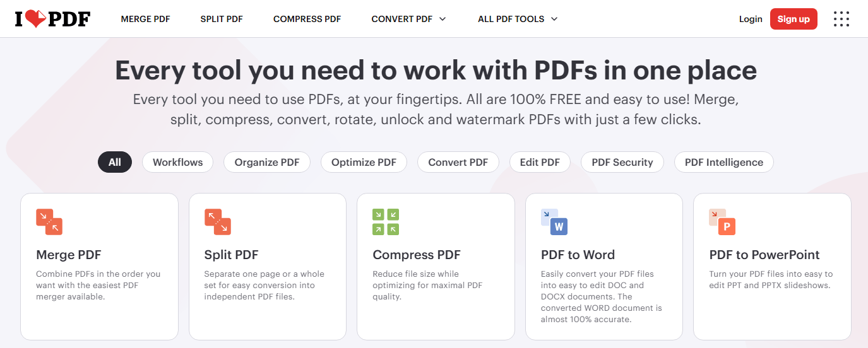Image resolution: width=868 pixels, height=348 pixels.
Task: Click the Split PDF card icon
Action: point(218,222)
